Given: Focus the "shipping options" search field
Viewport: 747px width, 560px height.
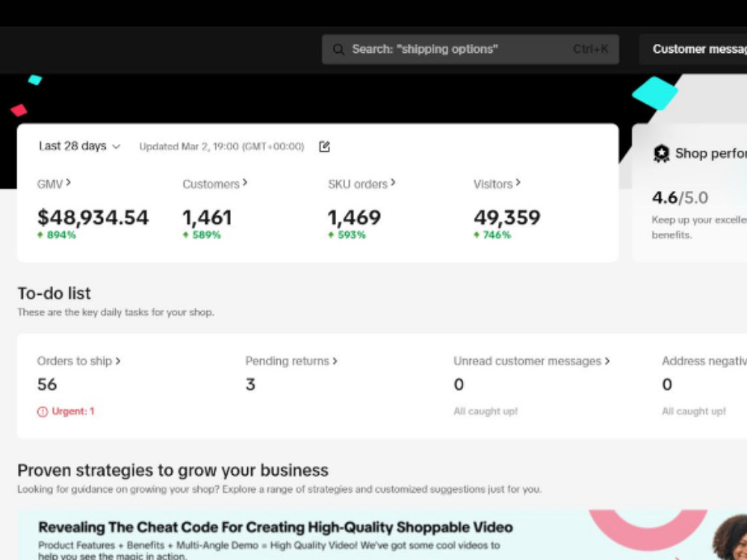Looking at the screenshot, I should click(x=470, y=49).
